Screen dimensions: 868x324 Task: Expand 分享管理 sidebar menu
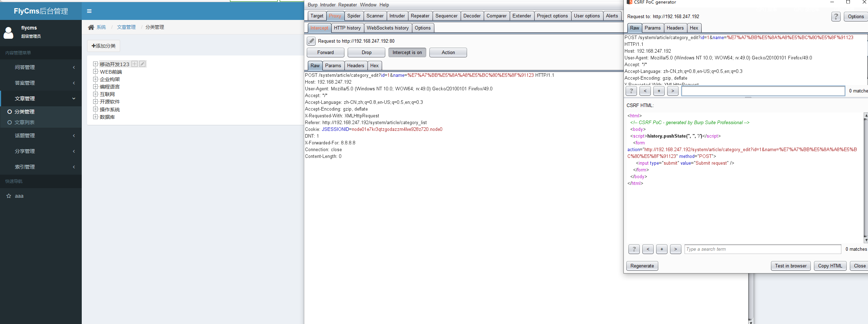pyautogui.click(x=41, y=151)
